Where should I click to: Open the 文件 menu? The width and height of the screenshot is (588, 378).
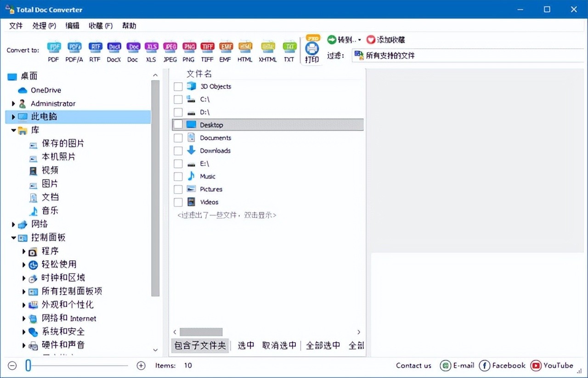16,26
